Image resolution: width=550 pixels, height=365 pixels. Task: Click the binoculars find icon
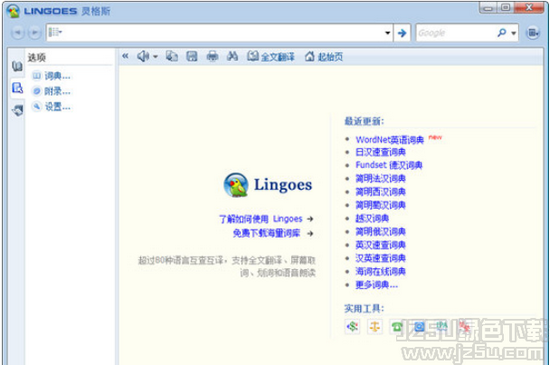(232, 56)
